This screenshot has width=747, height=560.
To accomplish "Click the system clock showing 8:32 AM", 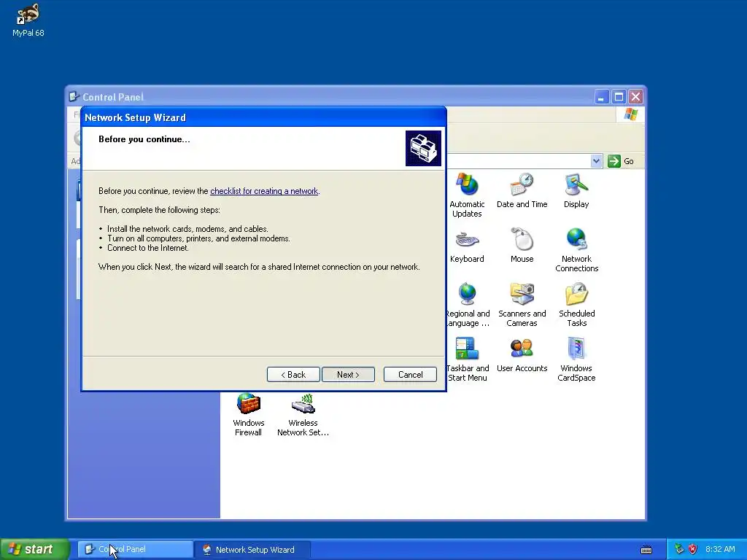I will click(x=720, y=550).
